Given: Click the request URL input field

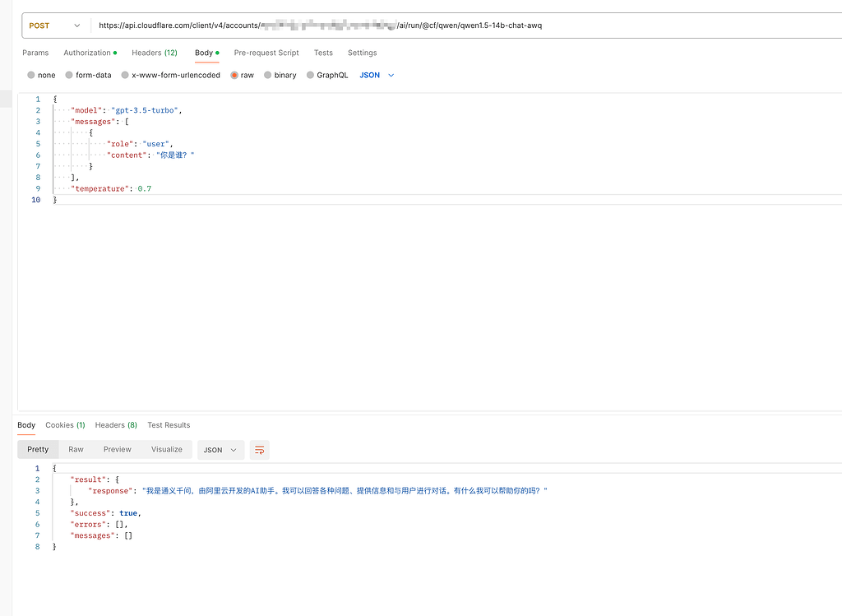Looking at the screenshot, I should 466,25.
